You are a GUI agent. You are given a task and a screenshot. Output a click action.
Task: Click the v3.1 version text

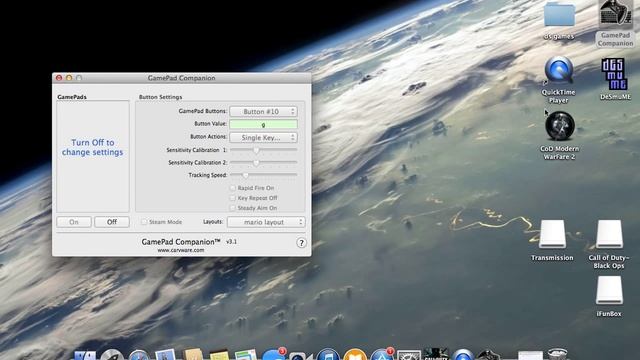tap(231, 242)
